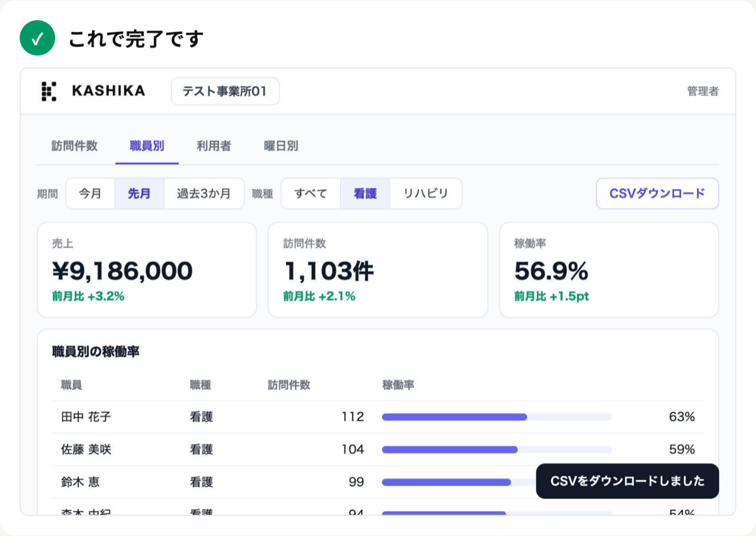
Task: Click the 59% utilization value
Action: click(682, 450)
